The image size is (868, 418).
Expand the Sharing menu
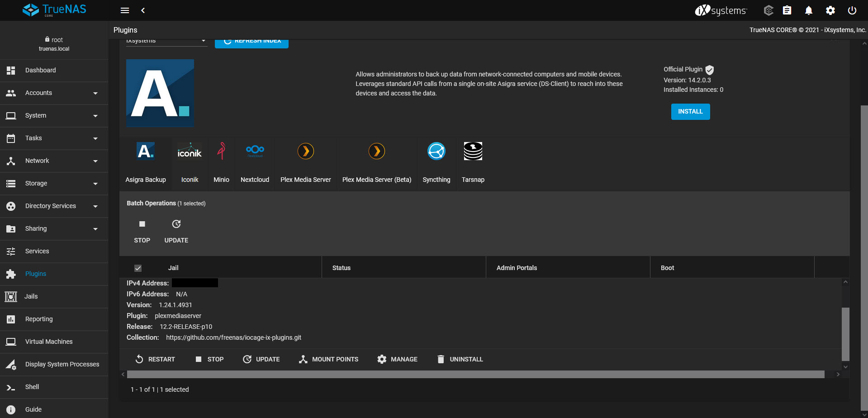54,229
